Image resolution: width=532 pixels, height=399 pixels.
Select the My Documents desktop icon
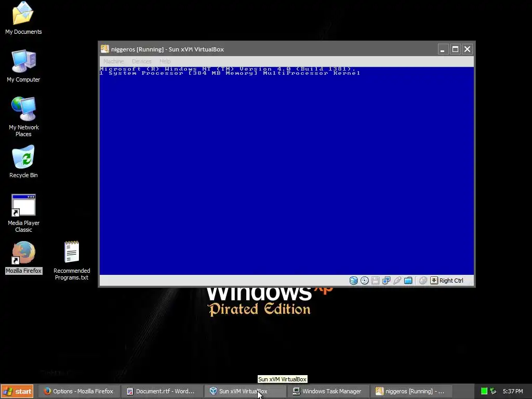tap(23, 18)
